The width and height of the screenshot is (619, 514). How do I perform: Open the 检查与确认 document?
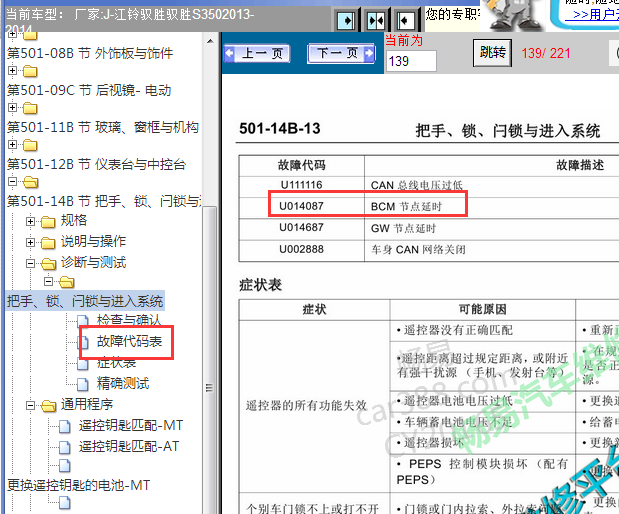[129, 320]
